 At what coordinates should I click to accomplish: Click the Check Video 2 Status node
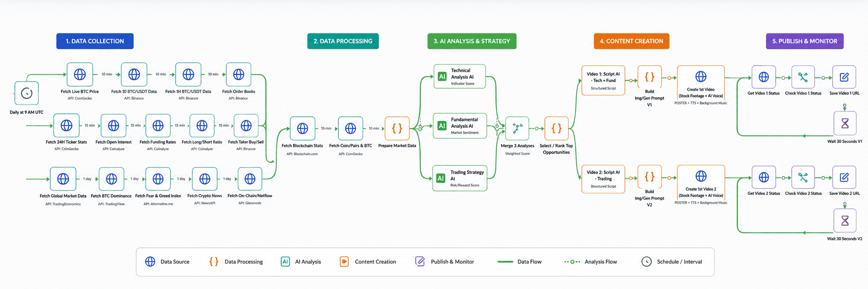coord(803,177)
